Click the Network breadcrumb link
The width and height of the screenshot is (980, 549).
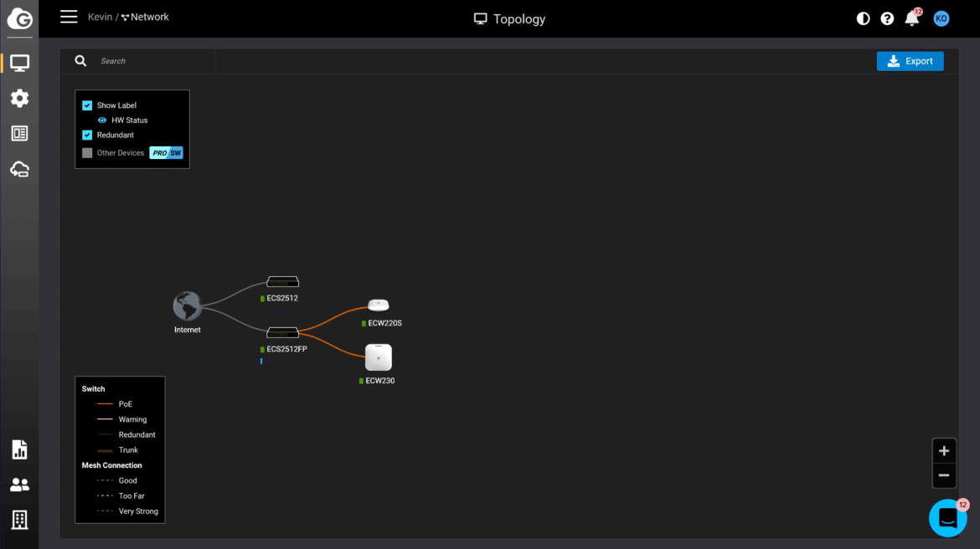[x=145, y=17]
